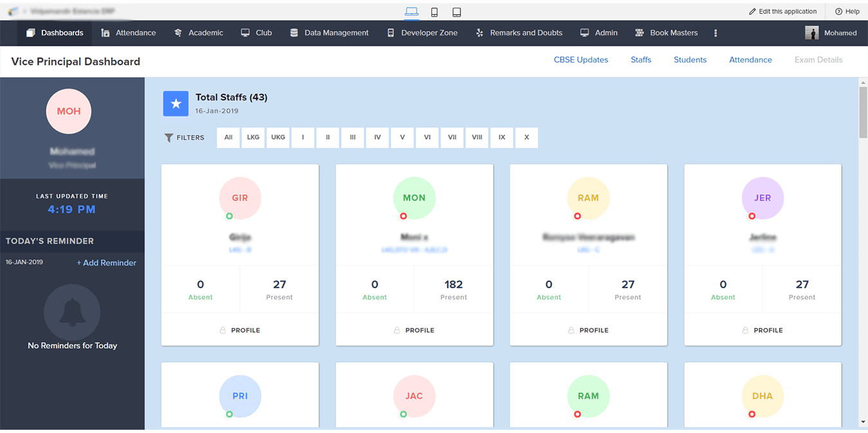Click the FILTERS funnel label
Image resolution: width=868 pixels, height=433 pixels.
185,138
